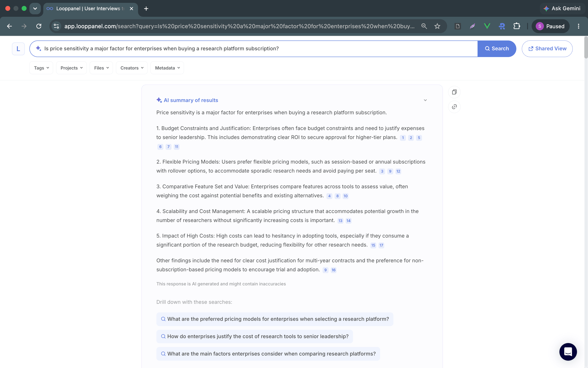
Task: Open the tab search dropdown arrow
Action: pos(35,9)
